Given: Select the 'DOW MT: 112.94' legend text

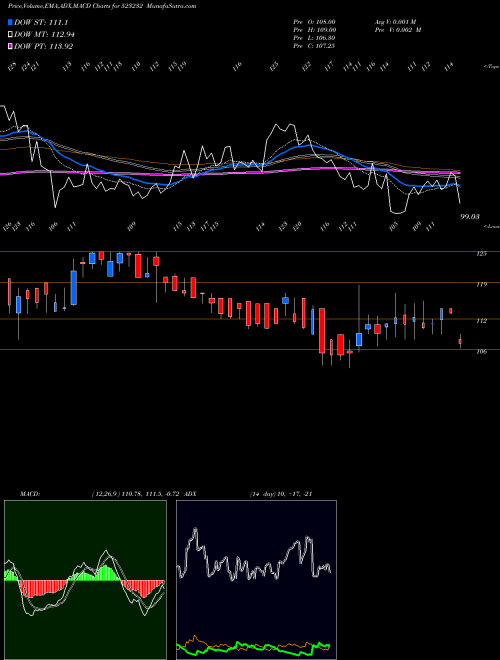Looking at the screenshot, I should 44,34.
